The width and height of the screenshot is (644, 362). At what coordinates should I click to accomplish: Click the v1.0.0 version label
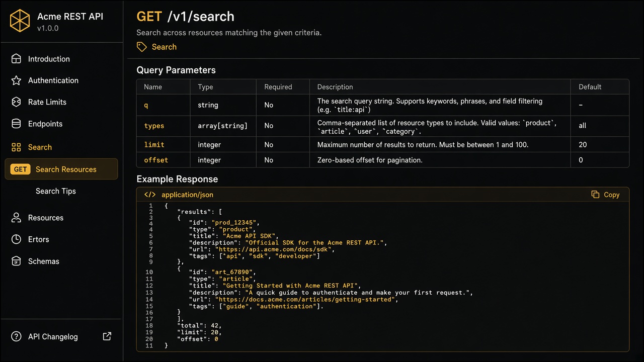coord(48,28)
